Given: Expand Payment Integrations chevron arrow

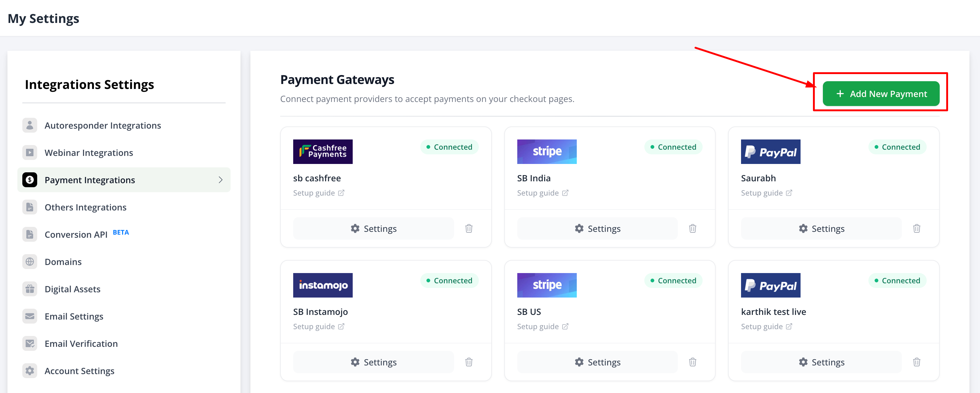Looking at the screenshot, I should 220,179.
